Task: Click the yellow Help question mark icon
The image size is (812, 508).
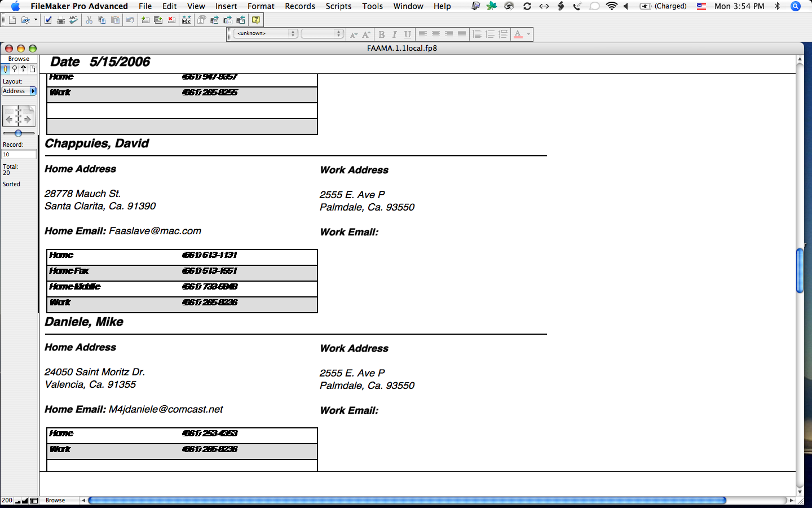Action: pos(256,20)
